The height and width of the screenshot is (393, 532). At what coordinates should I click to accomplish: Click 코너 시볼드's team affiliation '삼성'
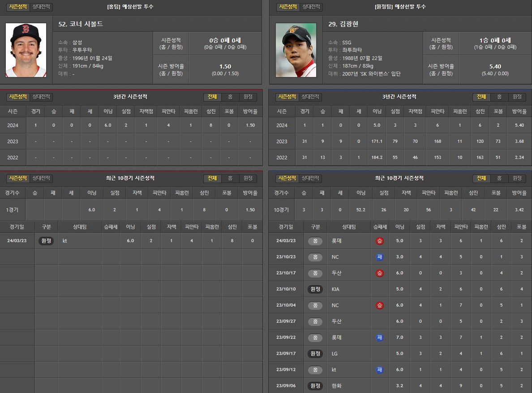[77, 43]
